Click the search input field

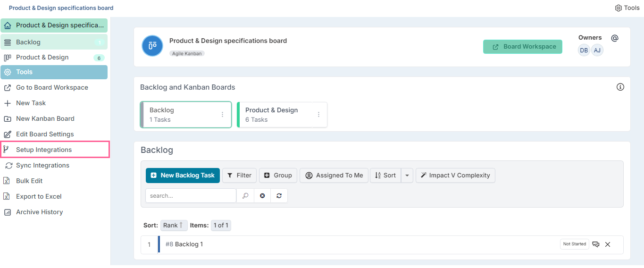191,196
